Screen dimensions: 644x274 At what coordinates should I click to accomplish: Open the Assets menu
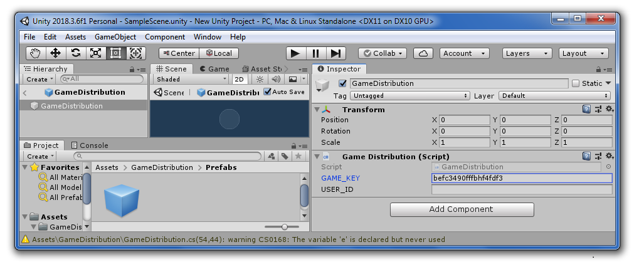pos(76,37)
